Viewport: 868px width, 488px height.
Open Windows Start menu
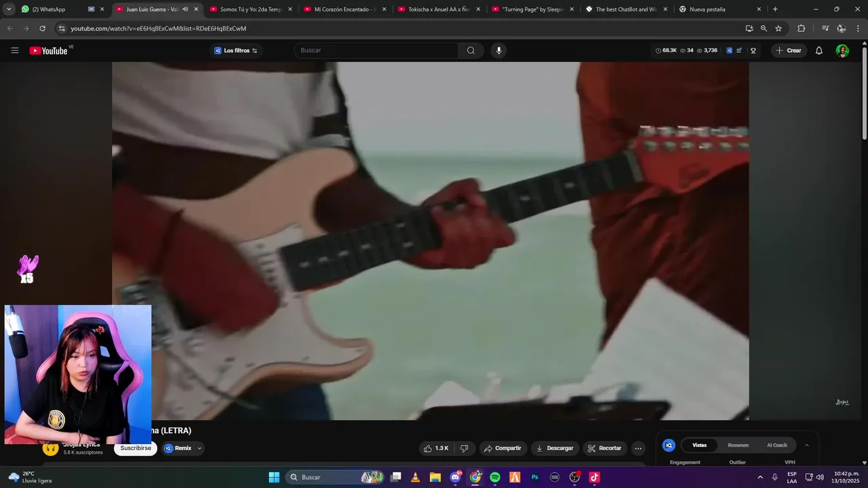coord(274,477)
